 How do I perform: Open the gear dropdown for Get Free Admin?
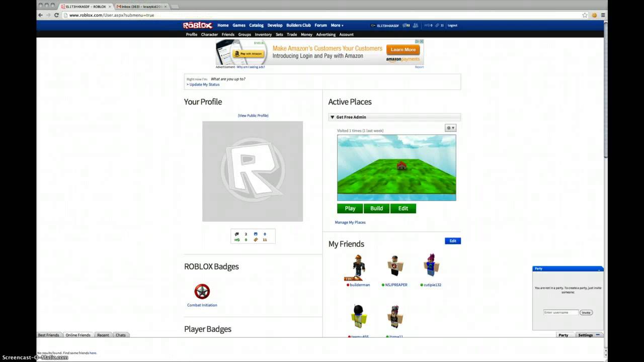pos(450,128)
